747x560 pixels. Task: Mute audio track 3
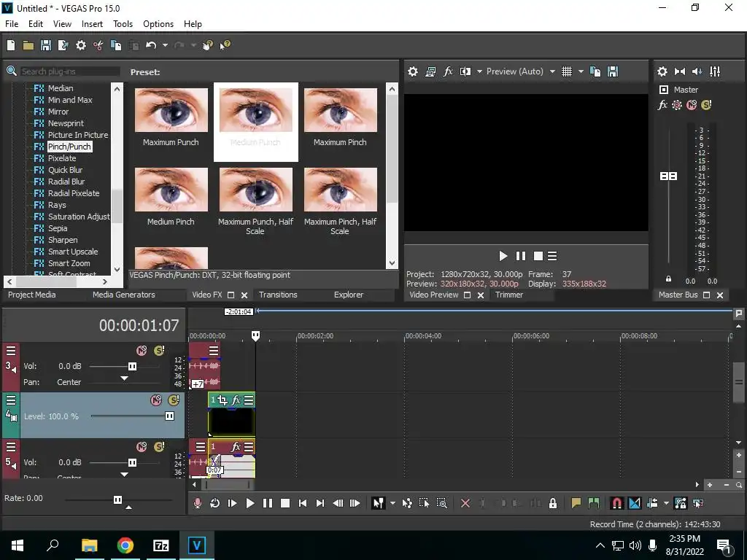(x=142, y=351)
